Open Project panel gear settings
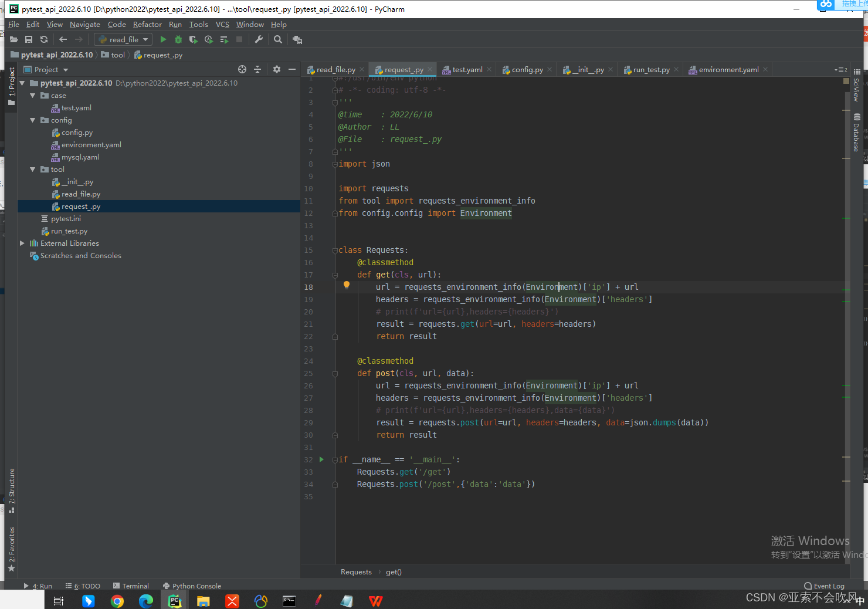Image resolution: width=868 pixels, height=609 pixels. [x=277, y=69]
